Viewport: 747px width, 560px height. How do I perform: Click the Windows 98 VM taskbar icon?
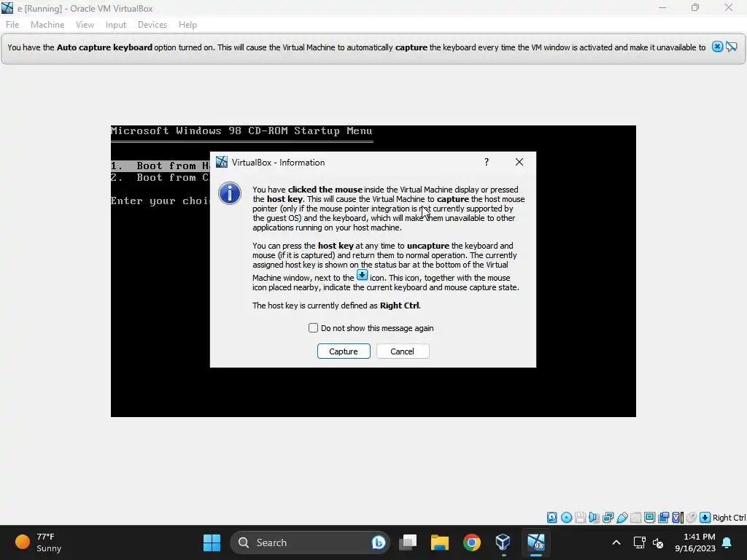click(536, 542)
